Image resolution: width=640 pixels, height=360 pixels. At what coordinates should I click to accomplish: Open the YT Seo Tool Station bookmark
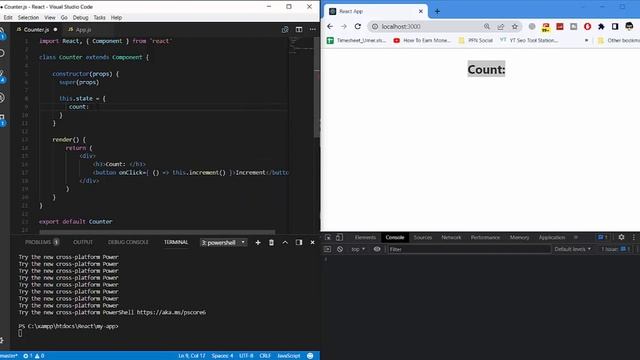coord(529,40)
